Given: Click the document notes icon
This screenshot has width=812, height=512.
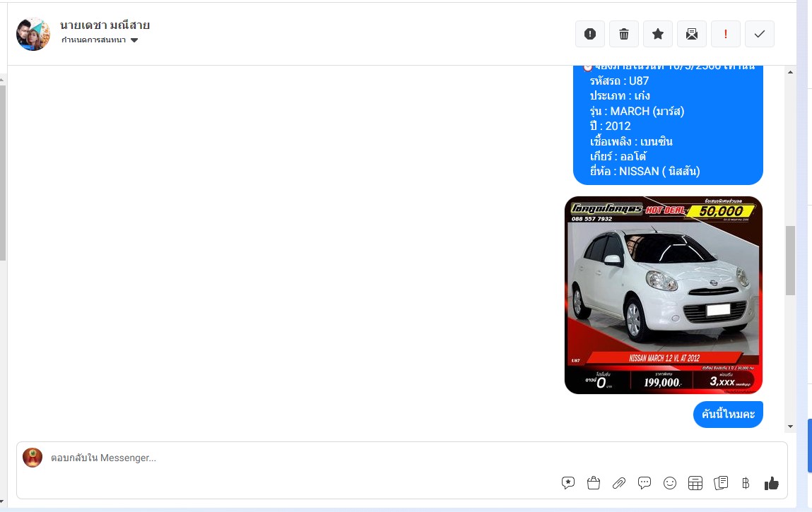Looking at the screenshot, I should [x=721, y=483].
